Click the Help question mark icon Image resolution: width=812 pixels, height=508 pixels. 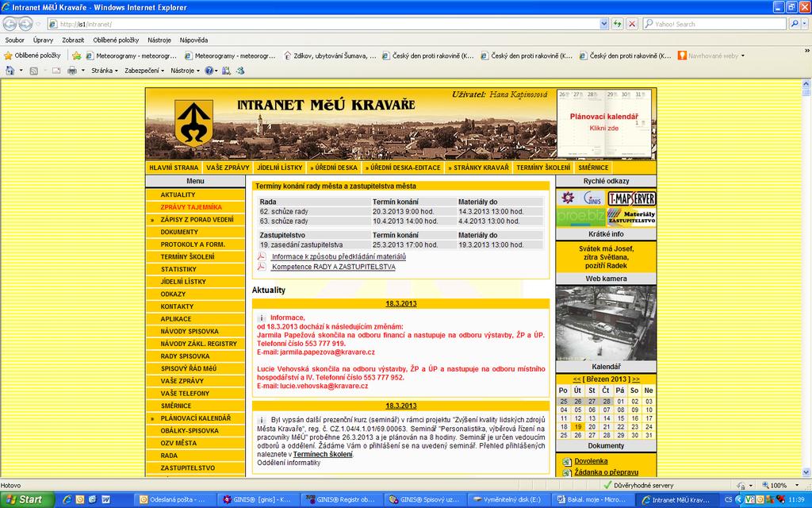209,71
